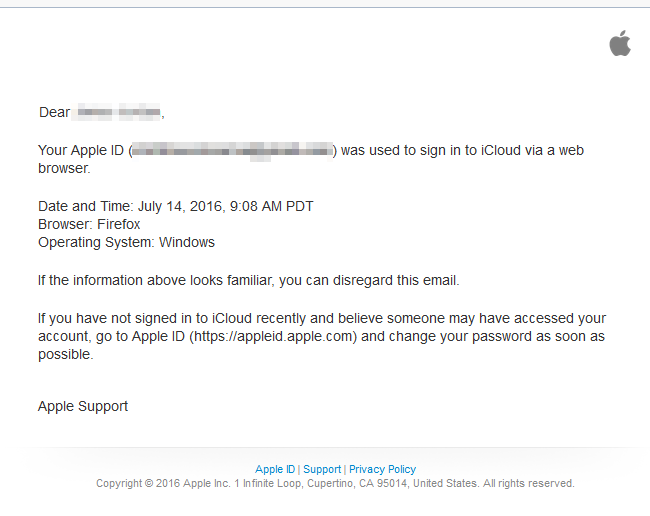Click the Date and Time line

point(175,206)
